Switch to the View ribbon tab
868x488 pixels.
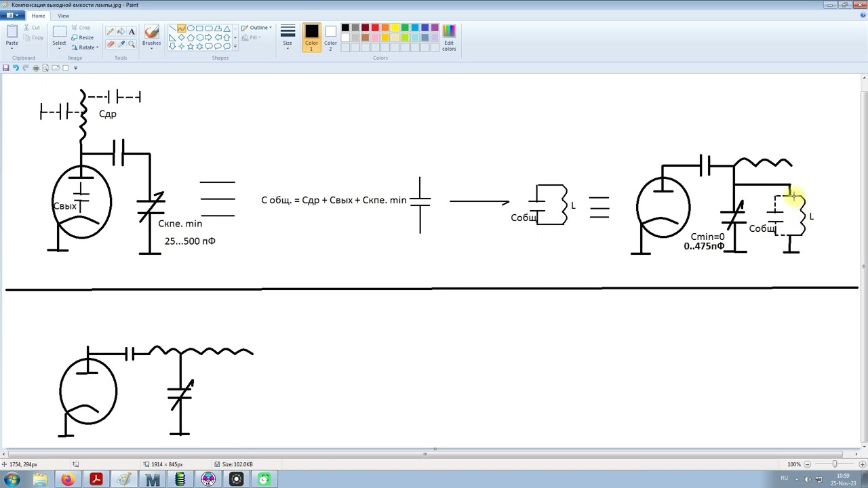[63, 16]
